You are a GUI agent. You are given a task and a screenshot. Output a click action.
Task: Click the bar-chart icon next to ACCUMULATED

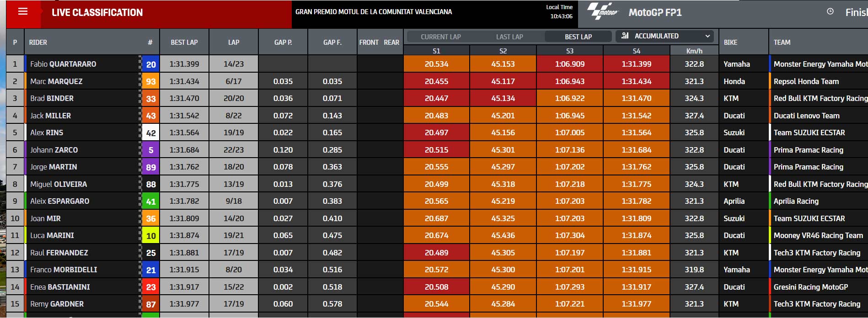pyautogui.click(x=625, y=36)
